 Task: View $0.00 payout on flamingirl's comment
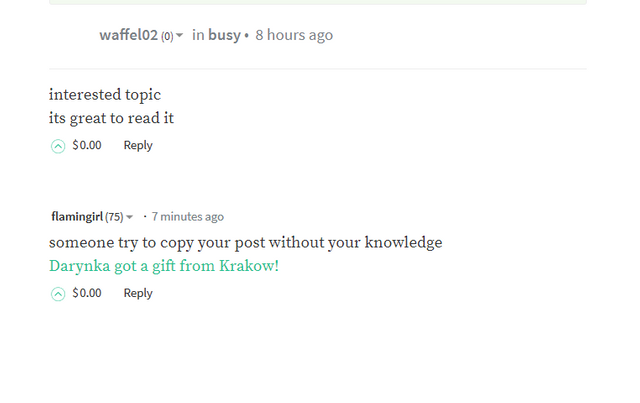(x=87, y=293)
